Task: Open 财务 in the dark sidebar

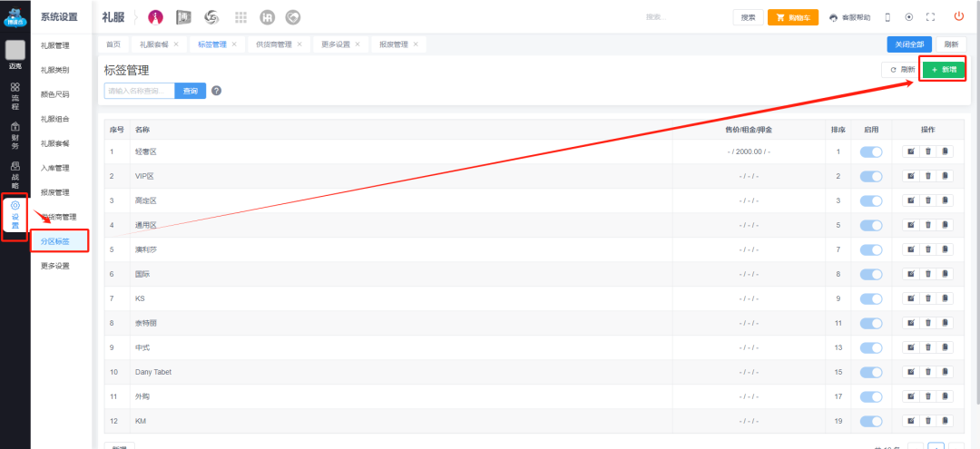Action: pyautogui.click(x=15, y=136)
